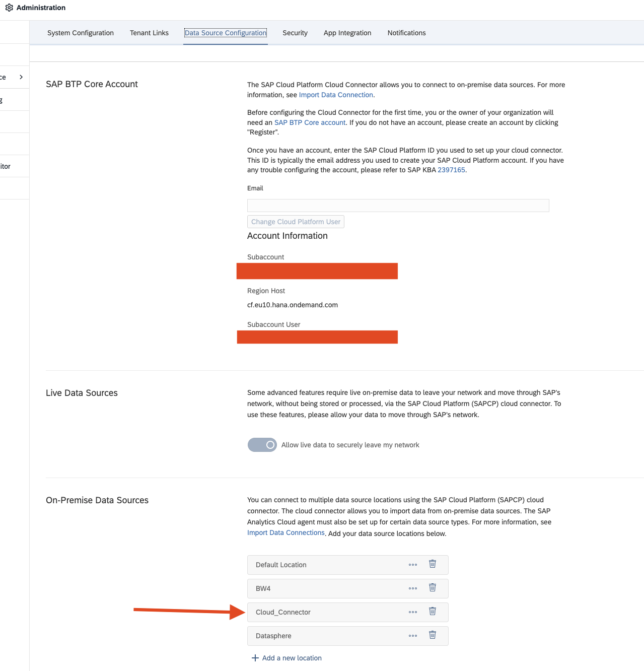644x671 pixels.
Task: Remove Cloud_Connector using its trash icon
Action: click(x=432, y=612)
